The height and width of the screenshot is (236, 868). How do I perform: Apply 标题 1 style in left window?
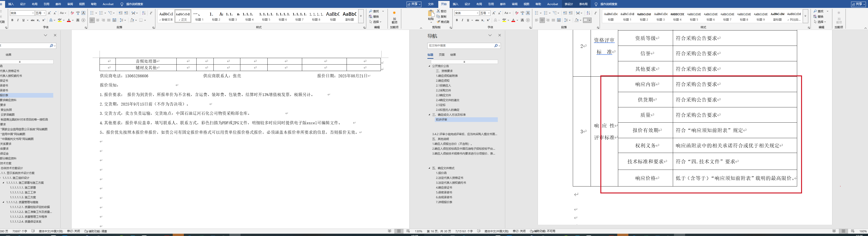pos(200,16)
